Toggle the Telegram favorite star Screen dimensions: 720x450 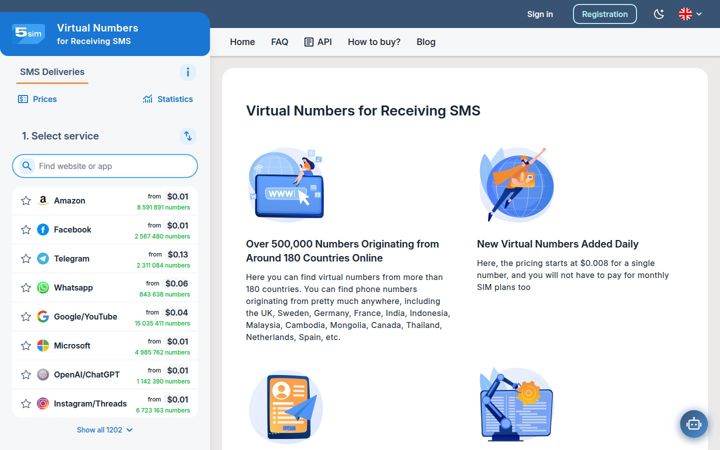point(26,259)
